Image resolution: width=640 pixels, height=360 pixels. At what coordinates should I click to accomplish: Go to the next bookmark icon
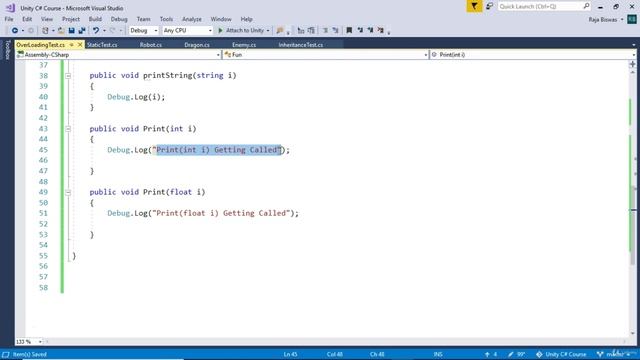coord(370,31)
